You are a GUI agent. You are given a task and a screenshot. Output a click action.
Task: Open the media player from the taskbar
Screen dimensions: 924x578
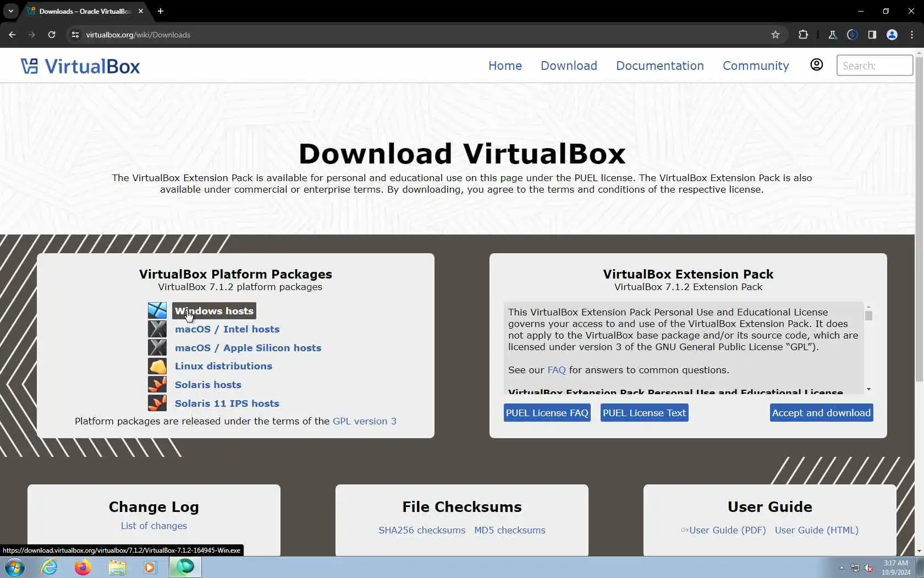coord(150,567)
